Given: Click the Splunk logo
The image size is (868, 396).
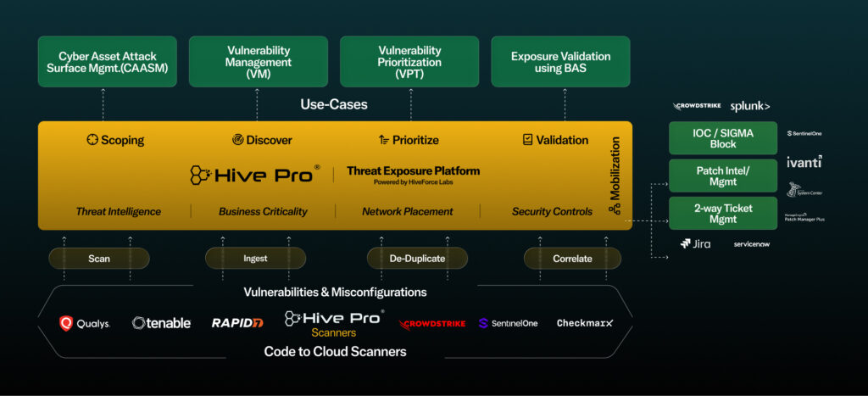Looking at the screenshot, I should tap(750, 106).
